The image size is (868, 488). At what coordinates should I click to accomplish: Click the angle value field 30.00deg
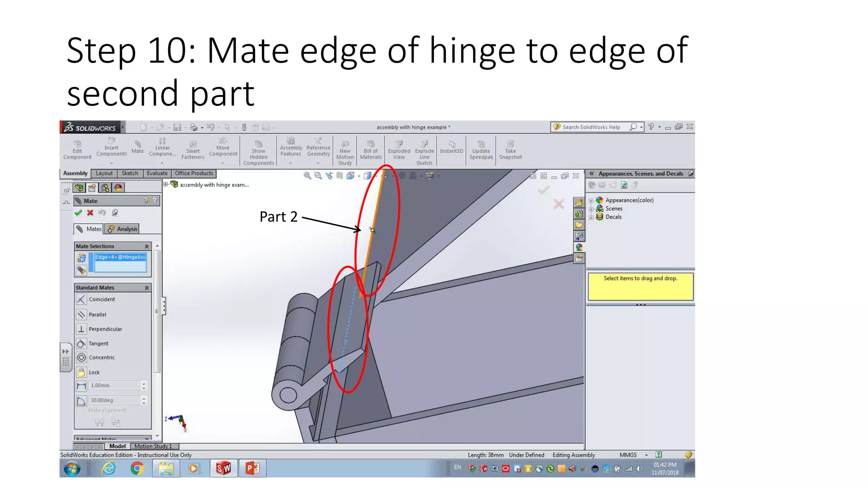click(114, 400)
